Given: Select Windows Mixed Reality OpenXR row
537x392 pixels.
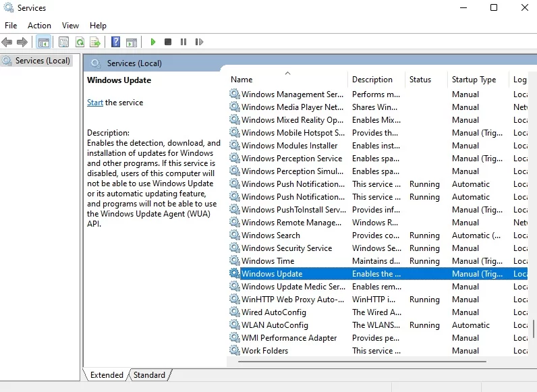Looking at the screenshot, I should 378,120.
